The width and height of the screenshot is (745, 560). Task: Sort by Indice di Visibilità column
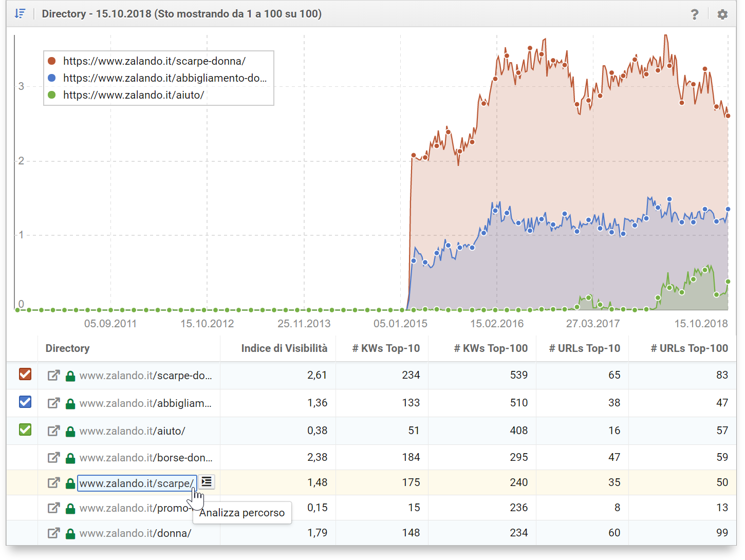click(284, 348)
